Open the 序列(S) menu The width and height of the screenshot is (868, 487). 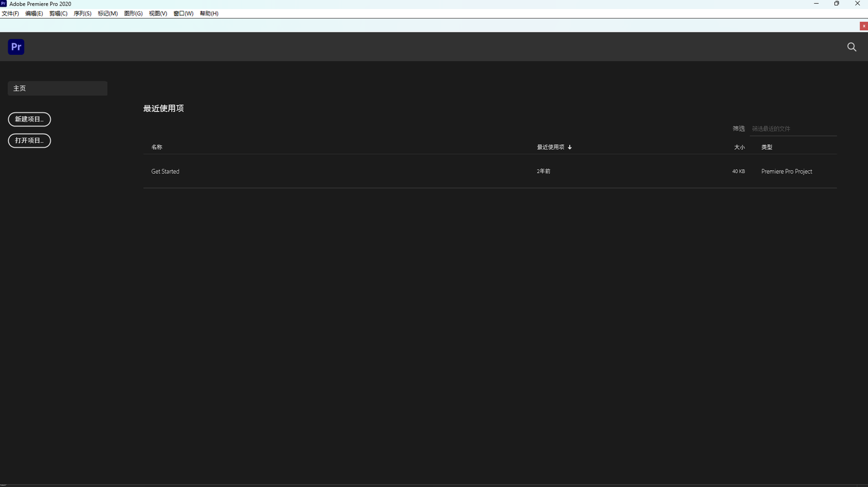tap(83, 13)
